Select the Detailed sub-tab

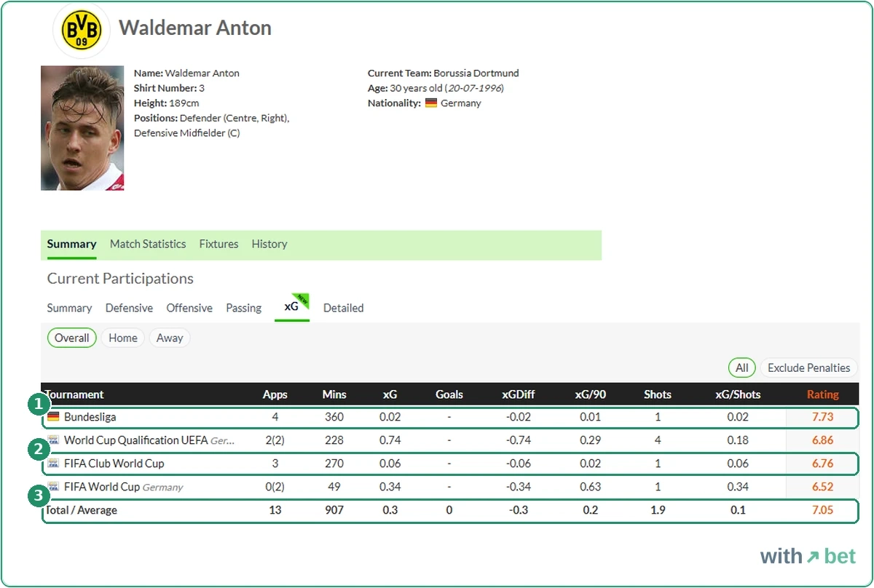(x=344, y=308)
